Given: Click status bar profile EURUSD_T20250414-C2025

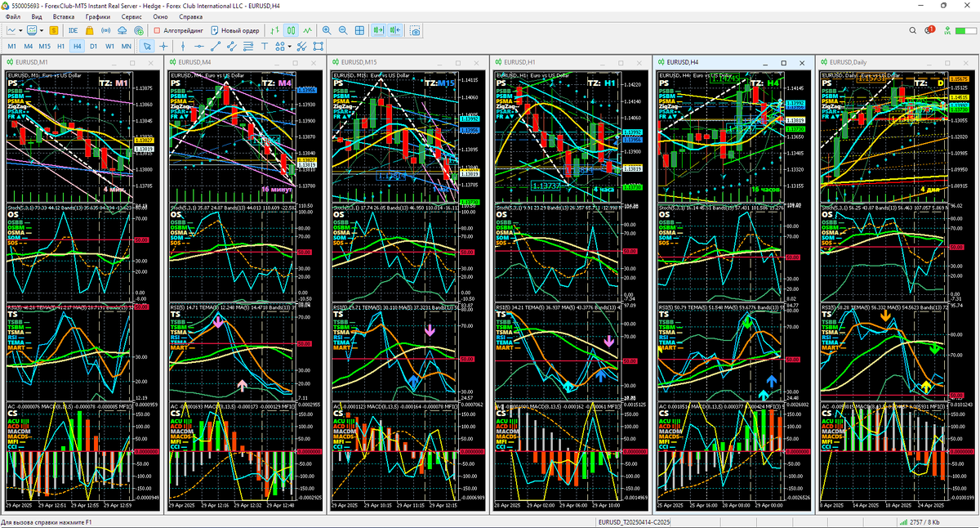Looking at the screenshot, I should (x=635, y=521).
